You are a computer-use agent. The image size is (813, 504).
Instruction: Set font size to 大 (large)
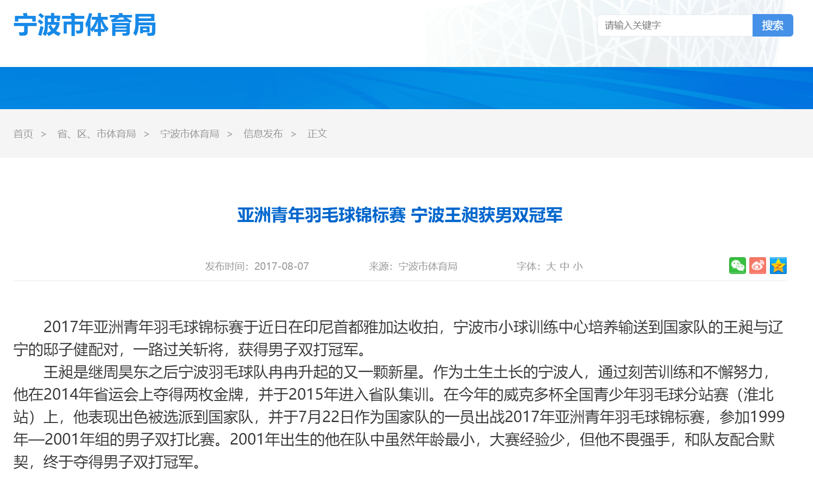tap(551, 267)
